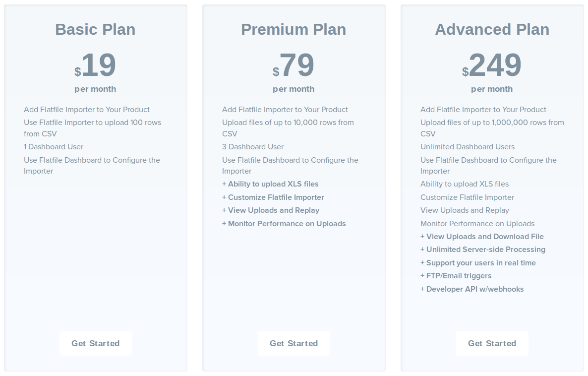
Task: Click 'Ability to upload XLS files' under Premium
Action: [x=270, y=184]
